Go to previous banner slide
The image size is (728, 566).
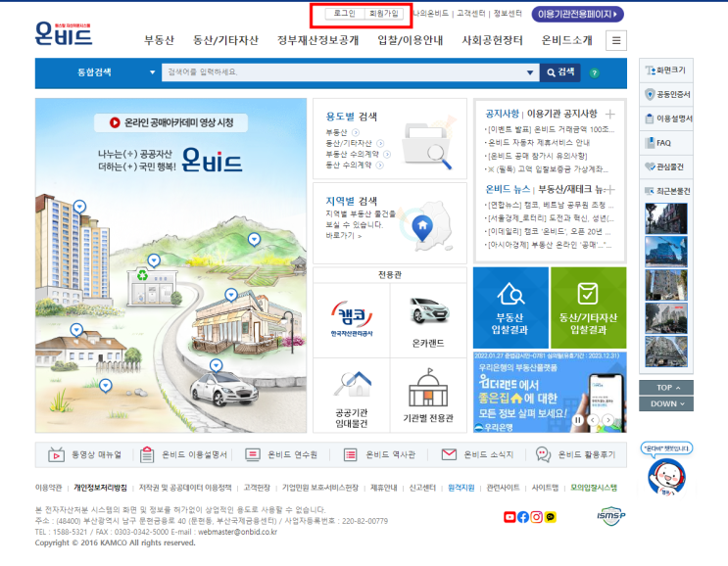point(593,420)
